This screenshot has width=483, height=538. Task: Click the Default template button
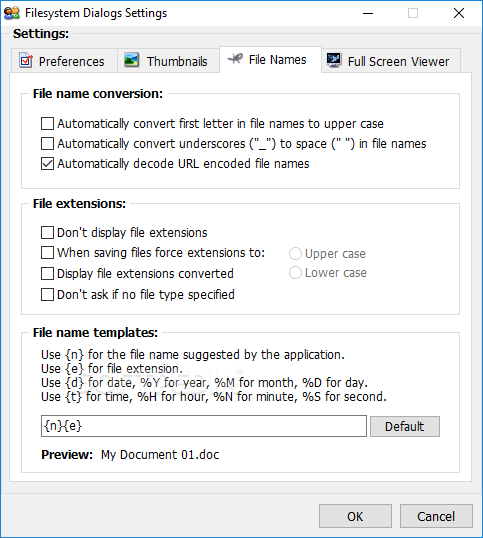click(405, 426)
